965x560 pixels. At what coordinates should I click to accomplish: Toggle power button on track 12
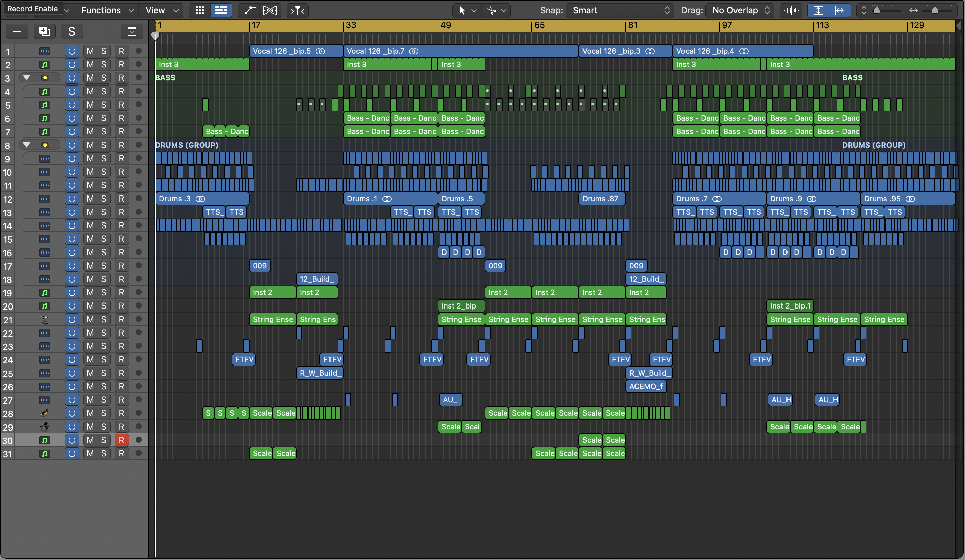click(71, 199)
